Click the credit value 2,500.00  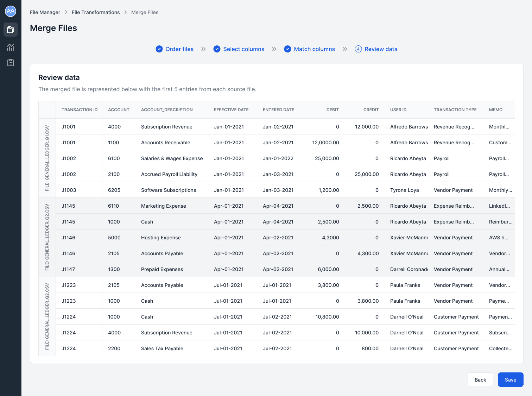click(368, 206)
